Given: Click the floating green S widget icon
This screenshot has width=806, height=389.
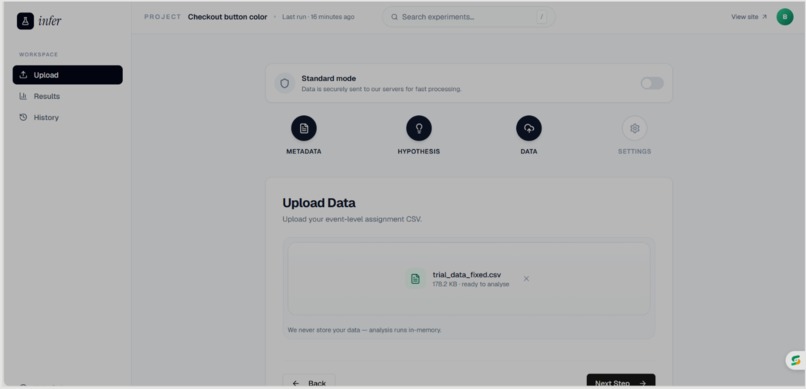Looking at the screenshot, I should 796,360.
